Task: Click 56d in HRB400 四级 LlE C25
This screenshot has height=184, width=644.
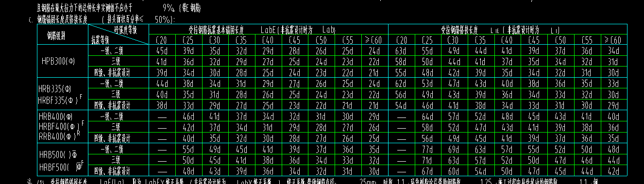Action: 428,138
